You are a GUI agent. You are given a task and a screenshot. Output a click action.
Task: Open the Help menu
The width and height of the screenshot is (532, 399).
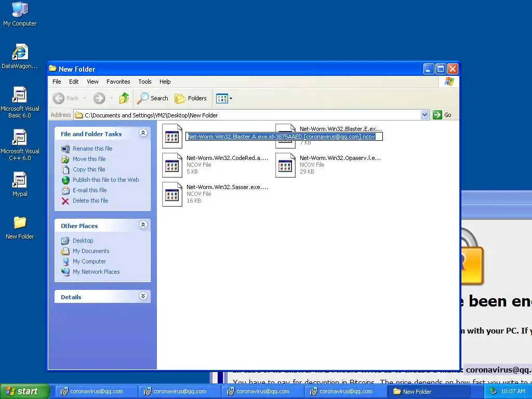click(165, 82)
